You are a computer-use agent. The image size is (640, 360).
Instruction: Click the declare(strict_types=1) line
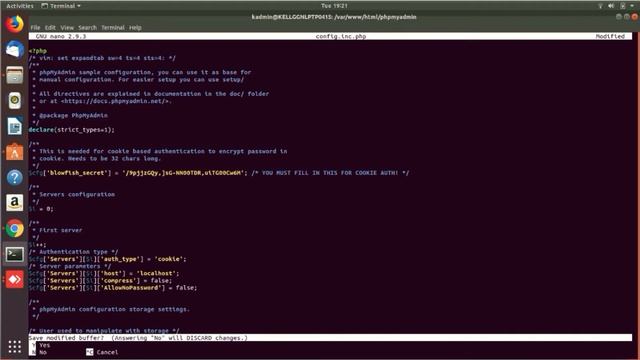coord(71,130)
